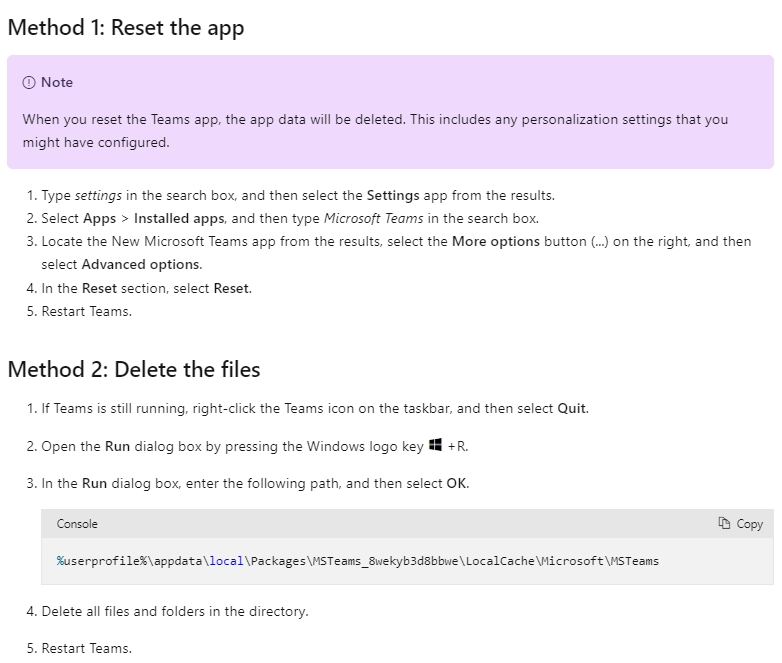Image resolution: width=782 pixels, height=663 pixels.
Task: Click "Restart Teams" step under Method 1
Action: [x=86, y=311]
